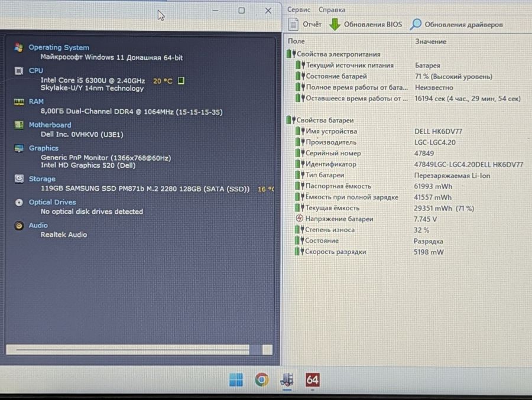
Task: Click the DELL HK6DV77 device name value
Action: coord(439,131)
